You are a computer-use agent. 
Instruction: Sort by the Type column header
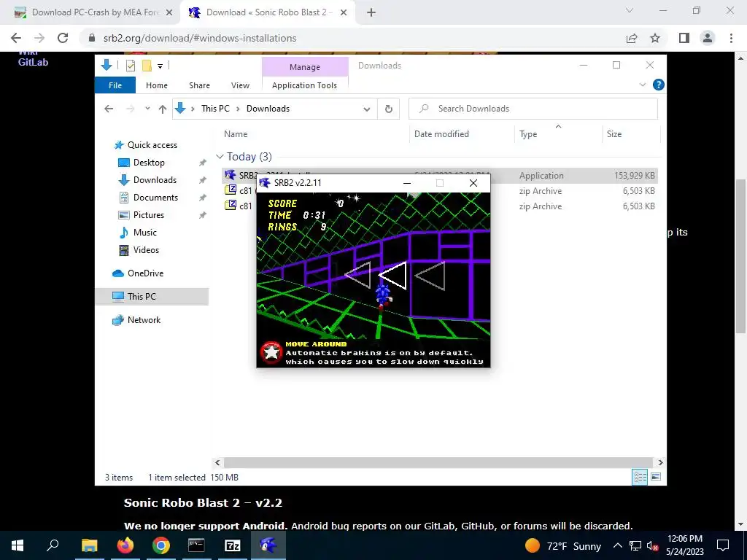[x=528, y=134]
